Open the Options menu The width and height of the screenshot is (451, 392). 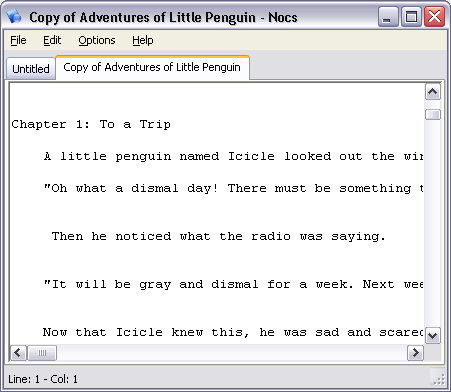coord(97,40)
